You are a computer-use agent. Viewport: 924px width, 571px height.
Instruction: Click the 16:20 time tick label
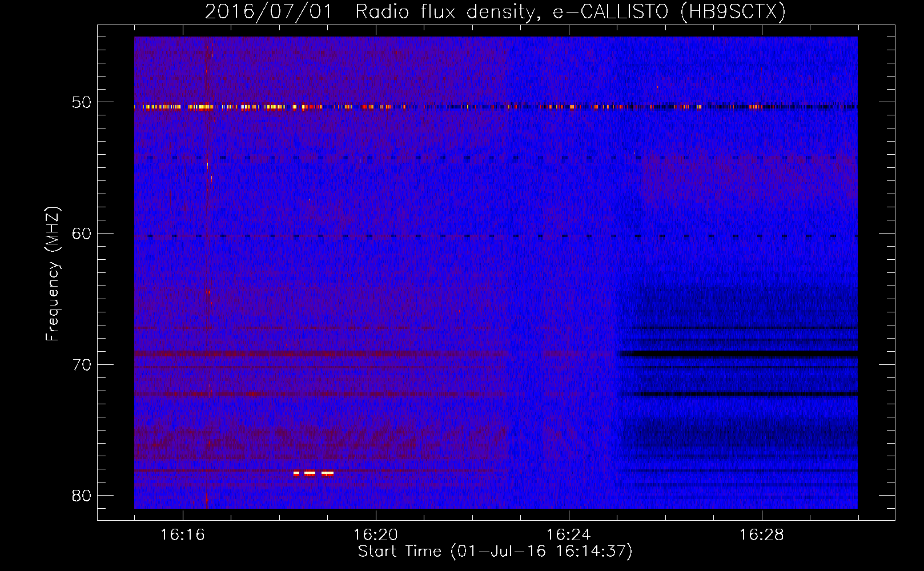375,534
